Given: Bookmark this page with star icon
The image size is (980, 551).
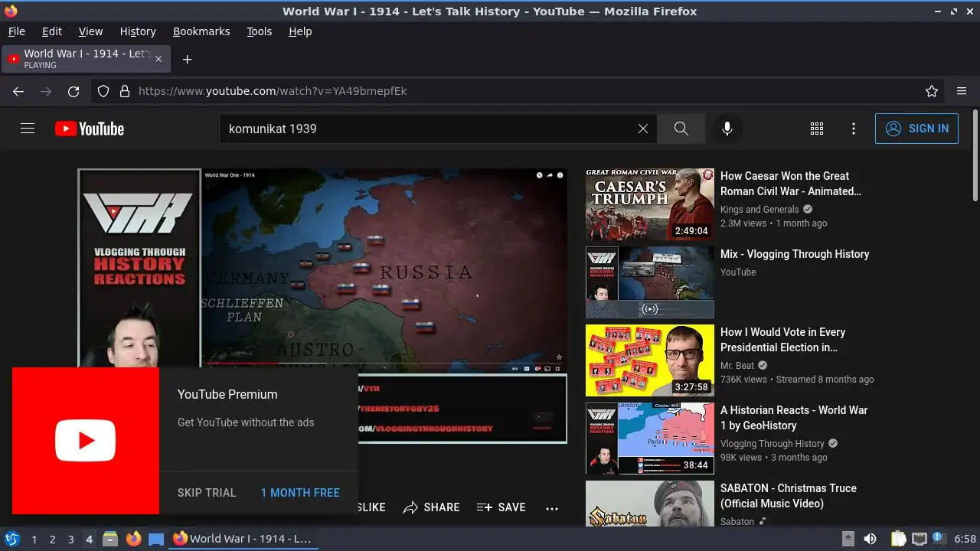Looking at the screenshot, I should (932, 91).
